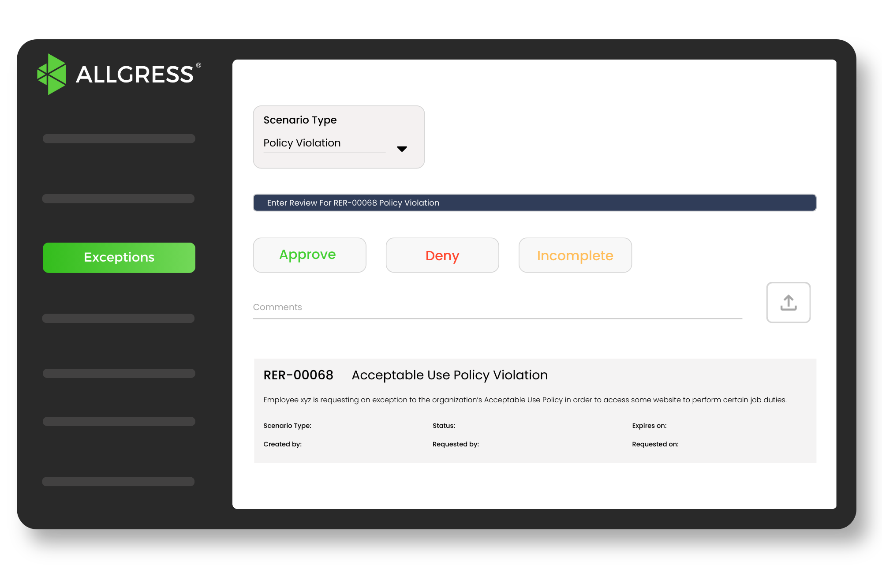Approve the RER-00068 policy violation
The width and height of the screenshot is (882, 588).
309,255
